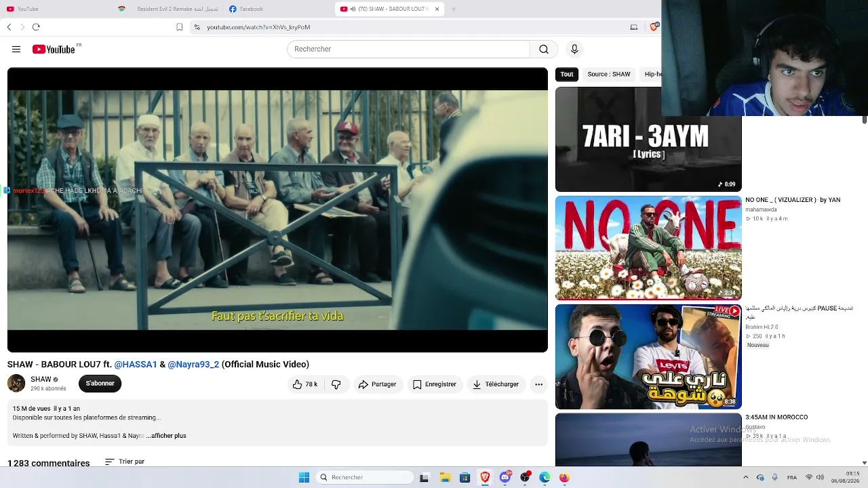Start voice search with the microphone
Viewport: 868px width, 488px height.
(x=574, y=49)
